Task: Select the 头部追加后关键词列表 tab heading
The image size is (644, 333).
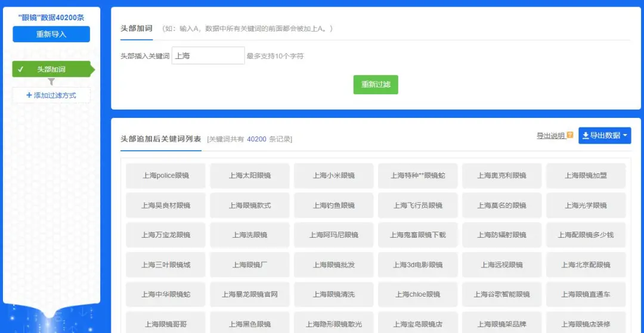Action: click(x=160, y=139)
